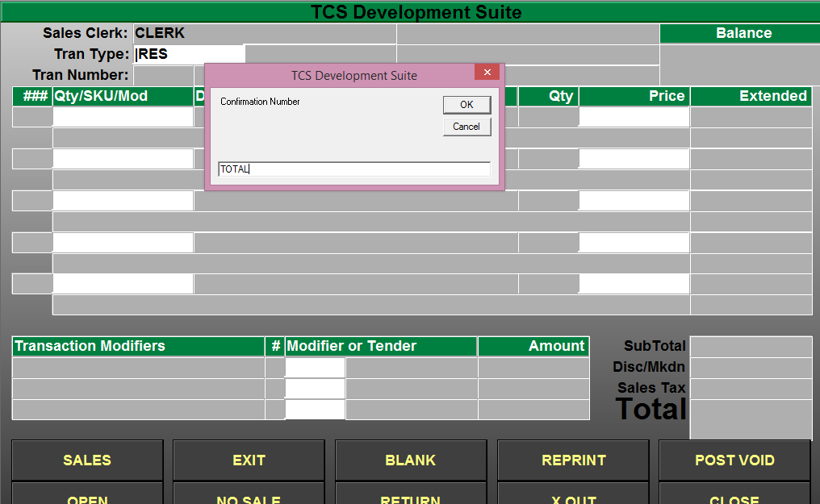Screen dimensions: 820x504
Task: Focus the Confirmation Number text box
Action: pos(354,169)
